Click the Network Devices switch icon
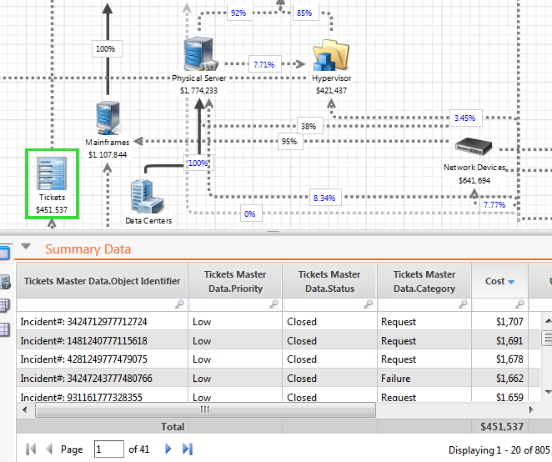 [x=473, y=146]
